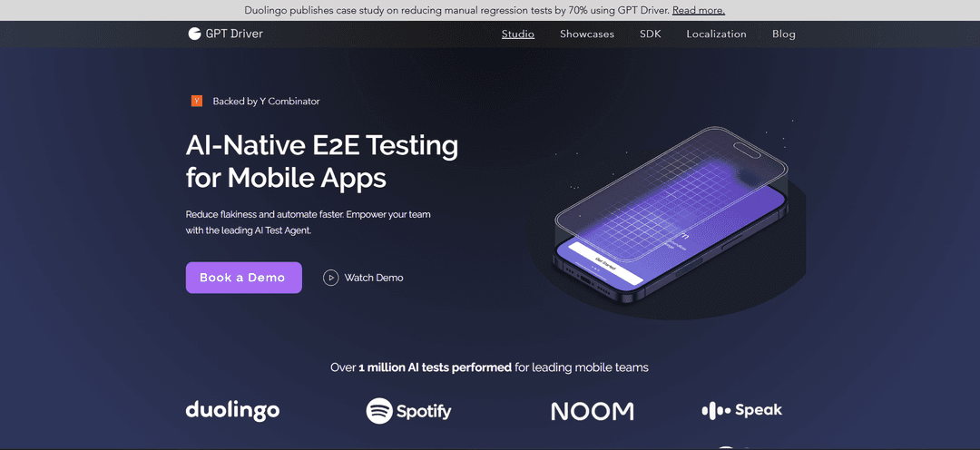Image resolution: width=980 pixels, height=450 pixels.
Task: Open the SDK navigation item
Action: (651, 34)
